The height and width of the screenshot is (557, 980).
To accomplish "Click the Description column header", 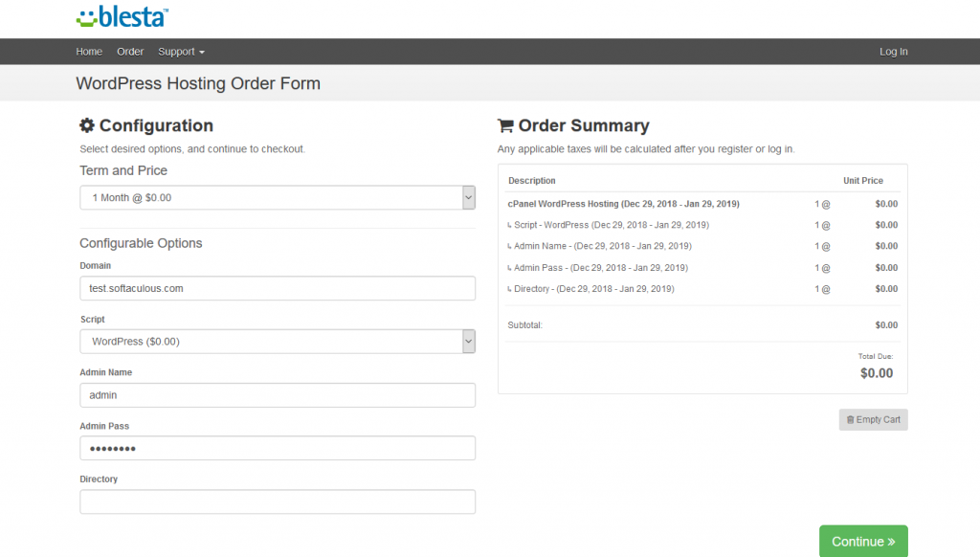I will tap(532, 181).
